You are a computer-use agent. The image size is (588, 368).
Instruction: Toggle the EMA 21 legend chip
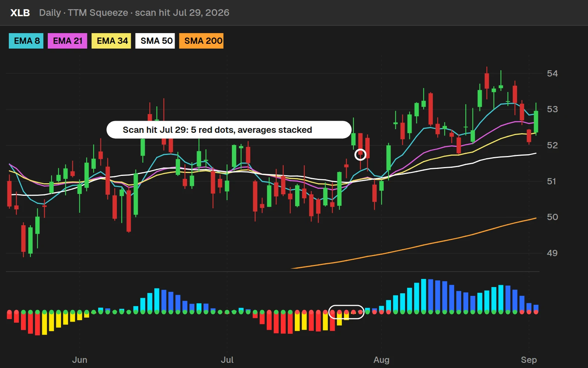tap(68, 41)
